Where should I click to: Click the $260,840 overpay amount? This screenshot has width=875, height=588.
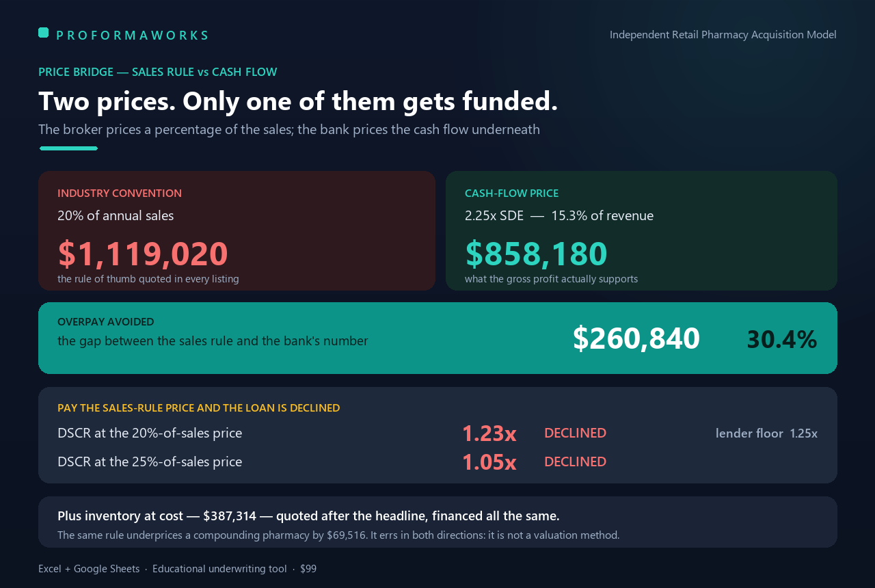coord(636,339)
